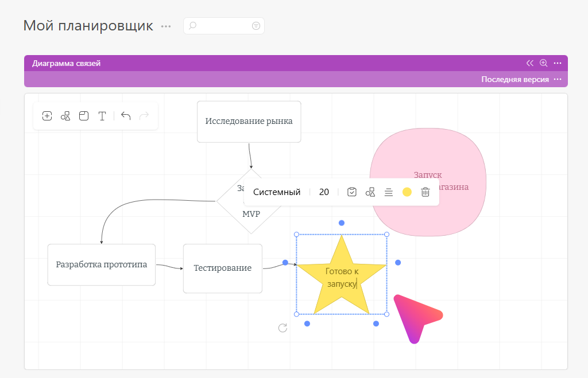Click the star's bottom-left resize handle
The image size is (588, 378).
pos(296,314)
